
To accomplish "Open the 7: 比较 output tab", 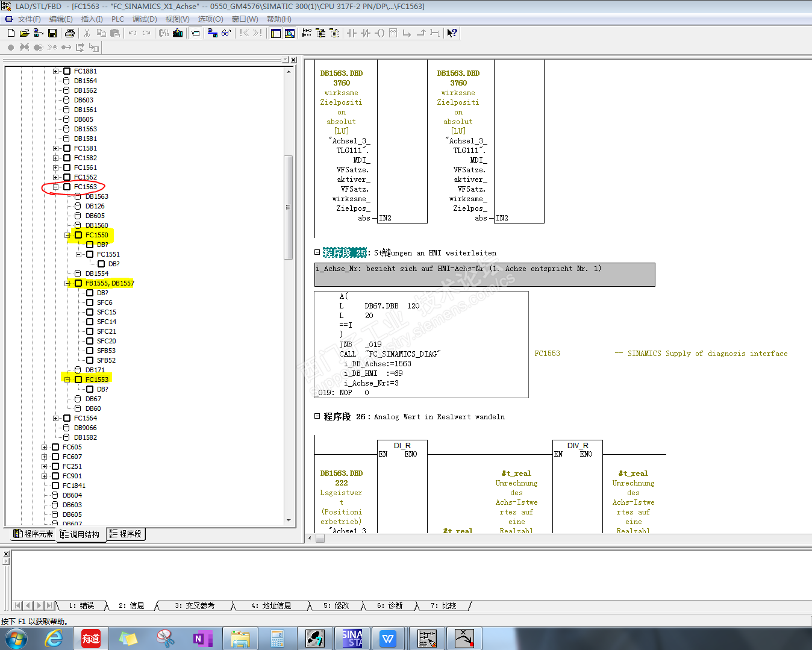I will [443, 605].
